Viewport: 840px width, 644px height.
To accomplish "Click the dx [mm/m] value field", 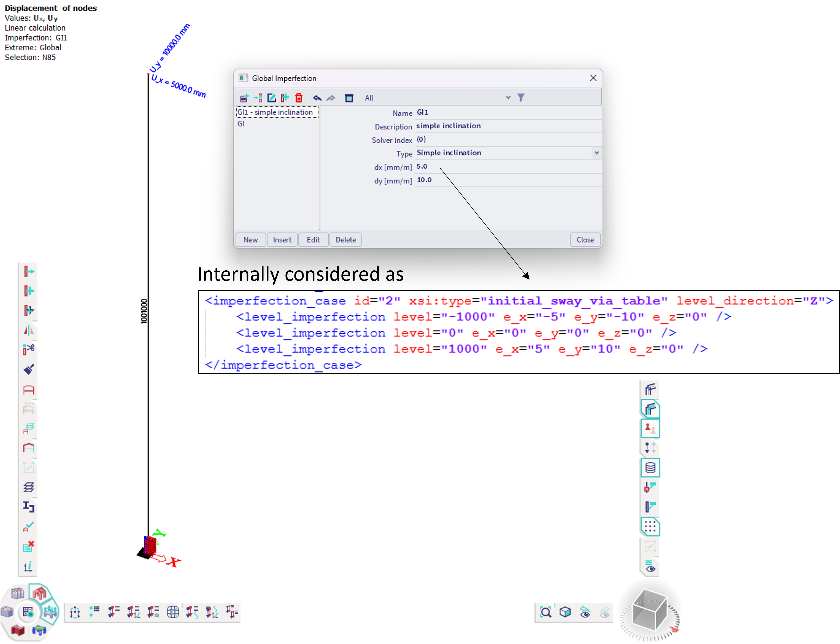I will tap(506, 167).
